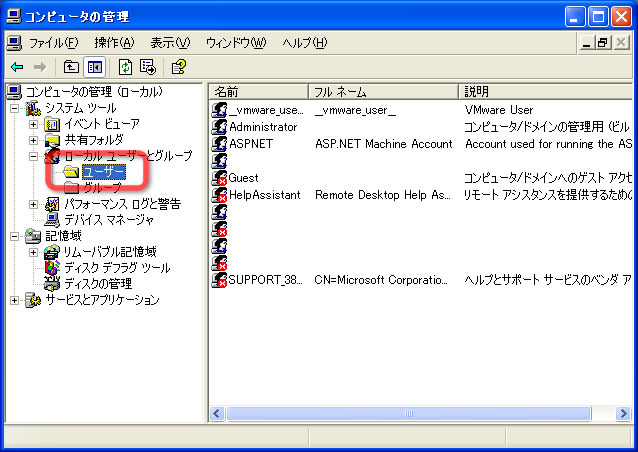Select コンピュータの管理 (ローカル) root node
This screenshot has height=452, width=638.
[94, 92]
